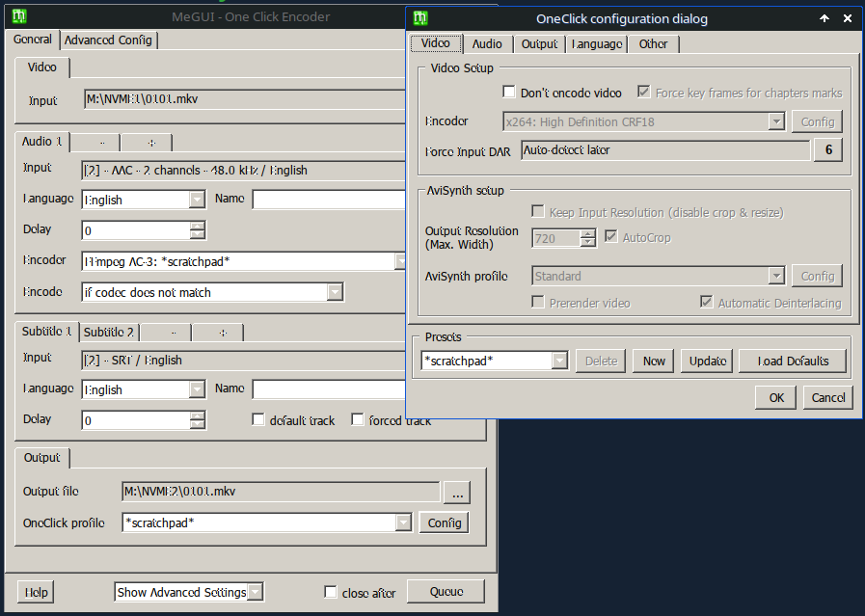Browse output file with the ... button
The height and width of the screenshot is (616, 865).
point(457,493)
